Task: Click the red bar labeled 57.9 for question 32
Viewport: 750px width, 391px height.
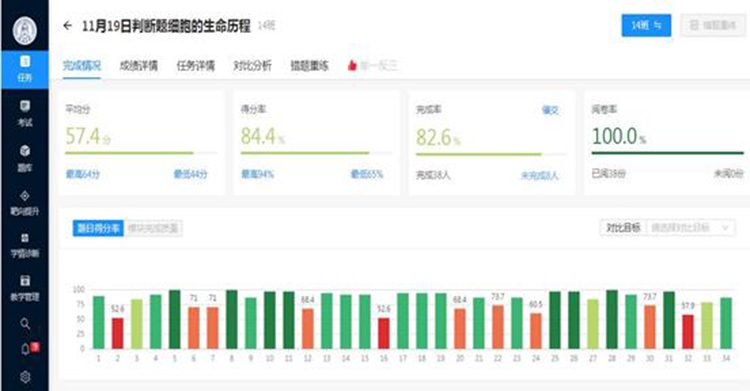Action: 688,332
